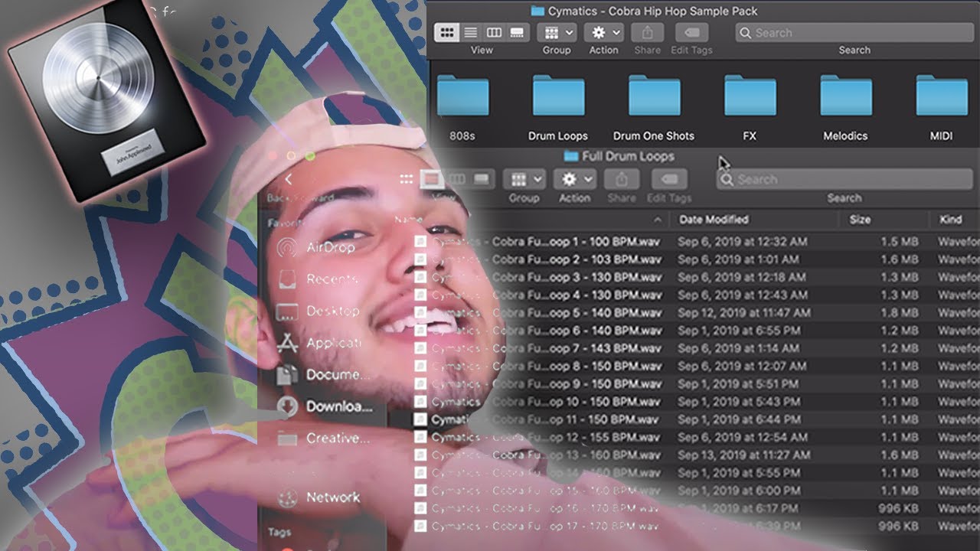
Task: Select file Loop 3 - 130 BPM.wav
Action: click(538, 277)
